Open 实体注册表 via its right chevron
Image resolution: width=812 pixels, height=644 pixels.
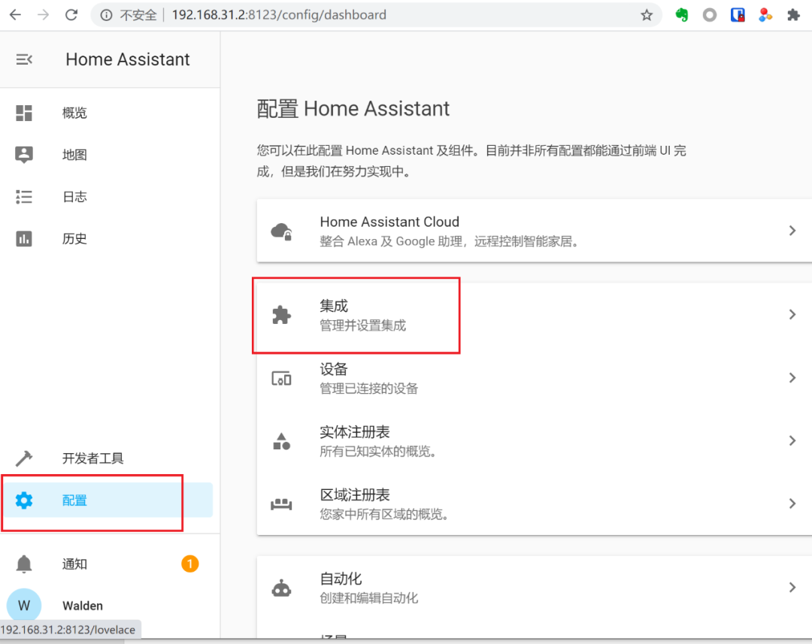coord(792,440)
